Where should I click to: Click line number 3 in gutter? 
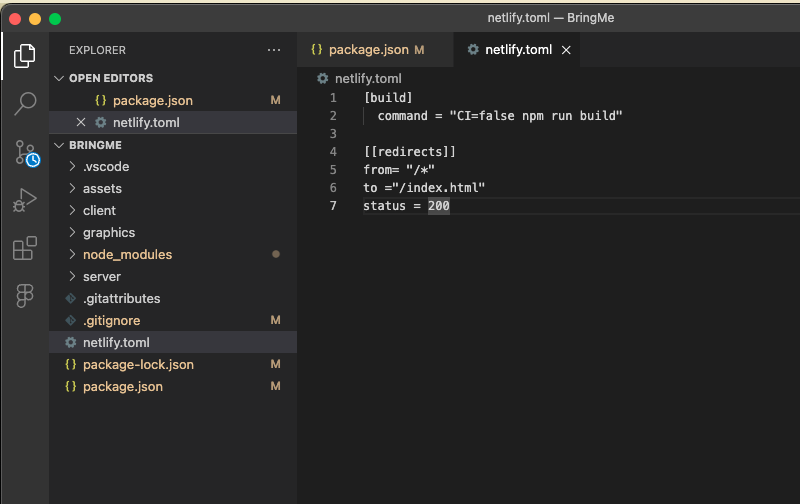pyautogui.click(x=333, y=134)
